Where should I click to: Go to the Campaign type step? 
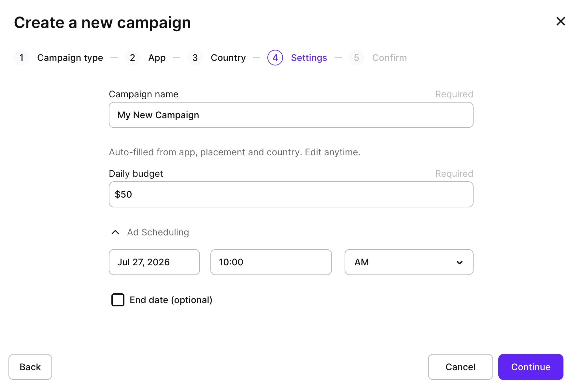point(70,58)
